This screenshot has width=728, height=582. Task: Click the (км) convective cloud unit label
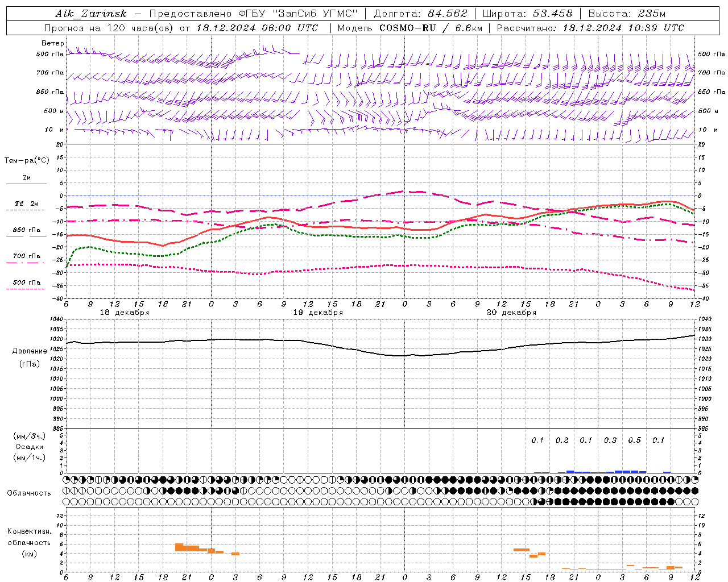click(x=29, y=554)
